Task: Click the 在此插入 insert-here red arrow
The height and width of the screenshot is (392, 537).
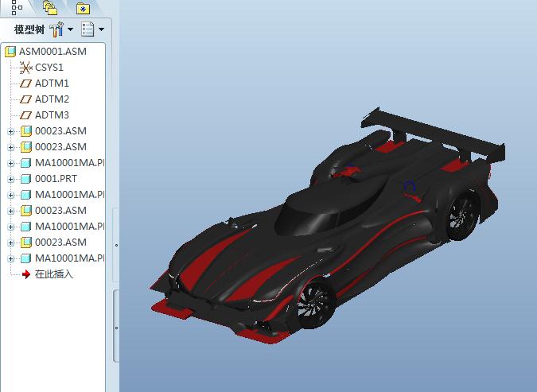Action: [x=25, y=274]
